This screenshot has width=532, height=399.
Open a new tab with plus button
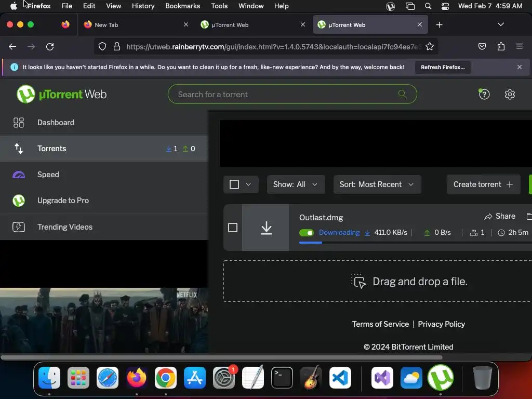pyautogui.click(x=439, y=25)
